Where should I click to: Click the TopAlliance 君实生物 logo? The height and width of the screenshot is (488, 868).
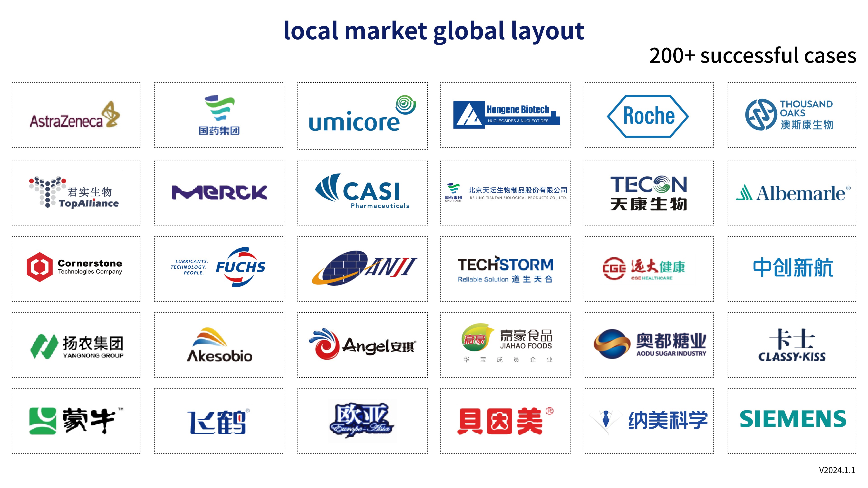pyautogui.click(x=74, y=192)
